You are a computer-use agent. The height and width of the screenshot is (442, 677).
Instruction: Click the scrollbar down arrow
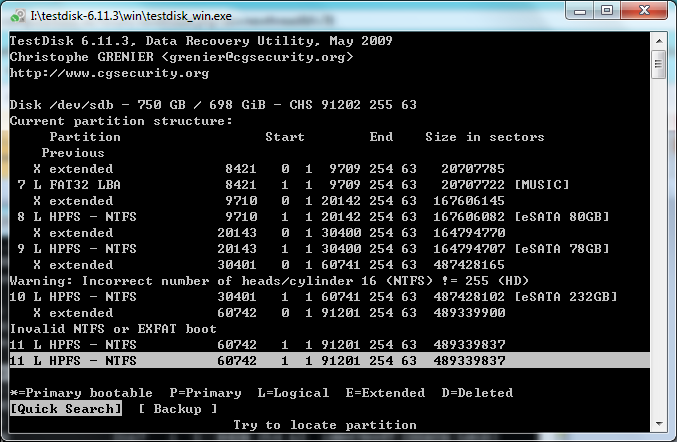(x=659, y=424)
